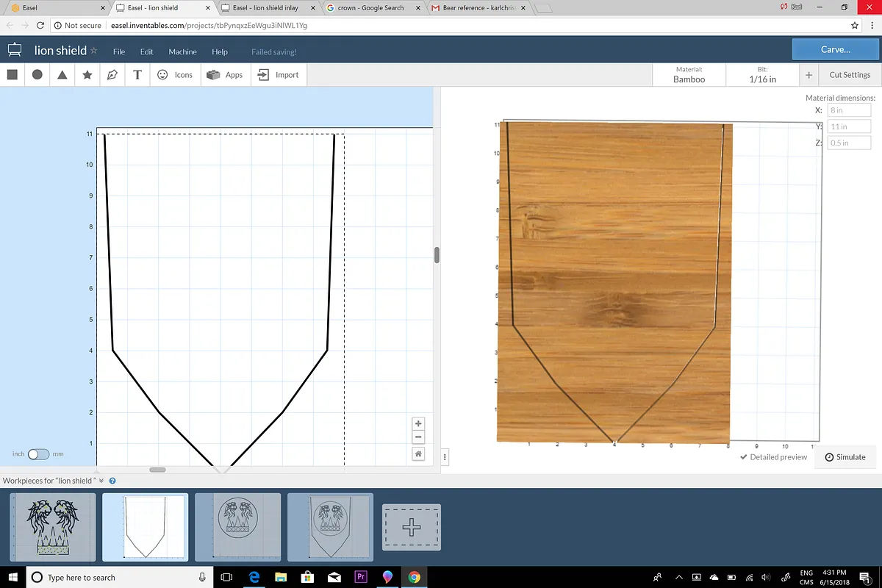The width and height of the screenshot is (882, 588).
Task: Open the 1/16 in bit selector
Action: pos(762,75)
